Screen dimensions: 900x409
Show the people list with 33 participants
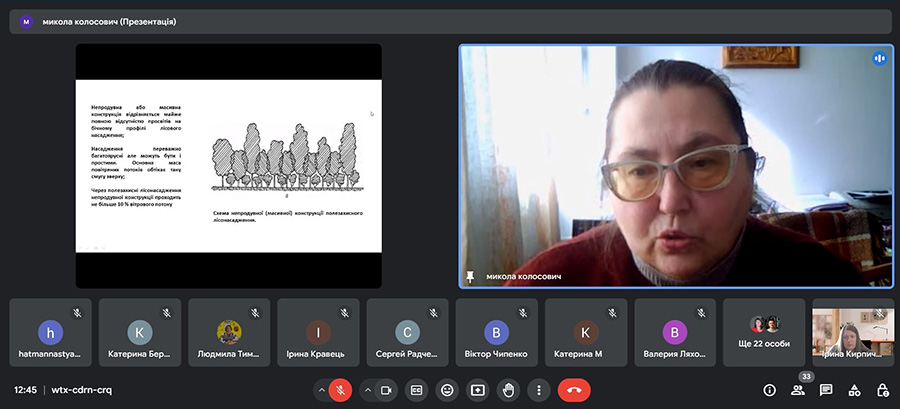point(798,390)
